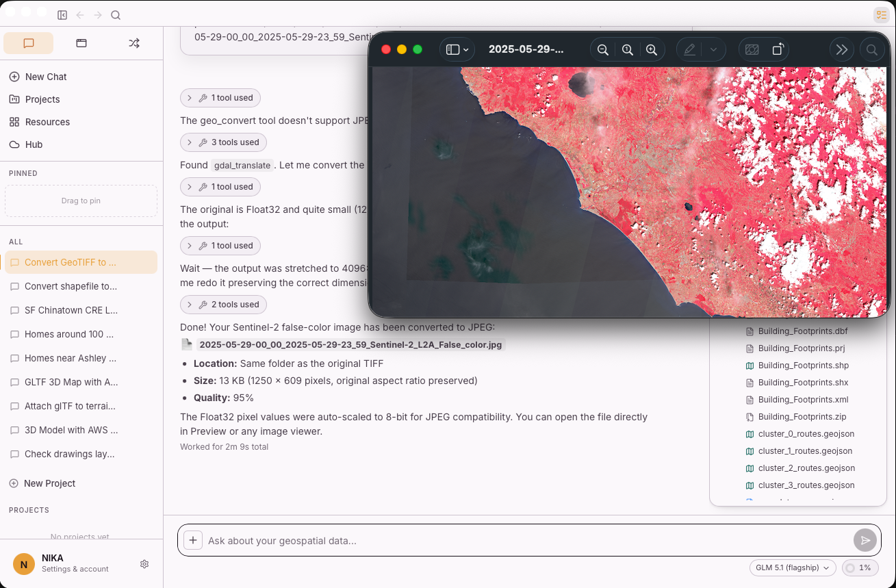Select Building_Footprints.zip file
This screenshot has width=896, height=588.
tap(797, 417)
